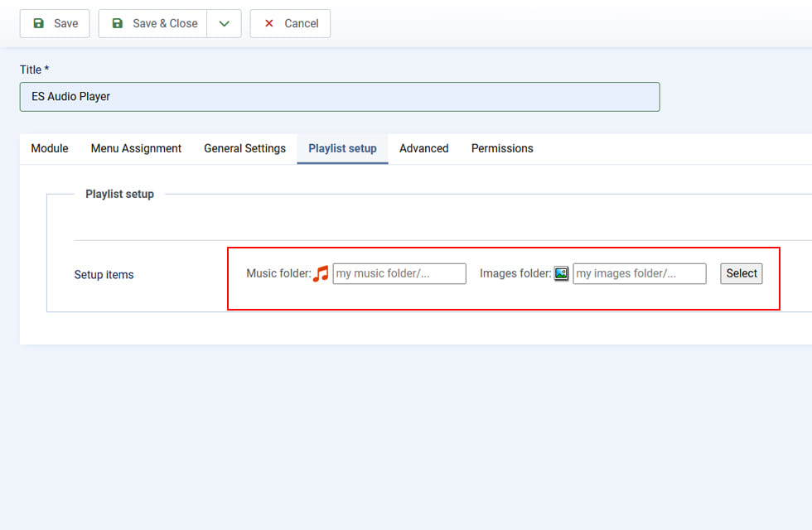Image resolution: width=812 pixels, height=530 pixels.
Task: Switch to the Permissions tab
Action: tap(502, 149)
